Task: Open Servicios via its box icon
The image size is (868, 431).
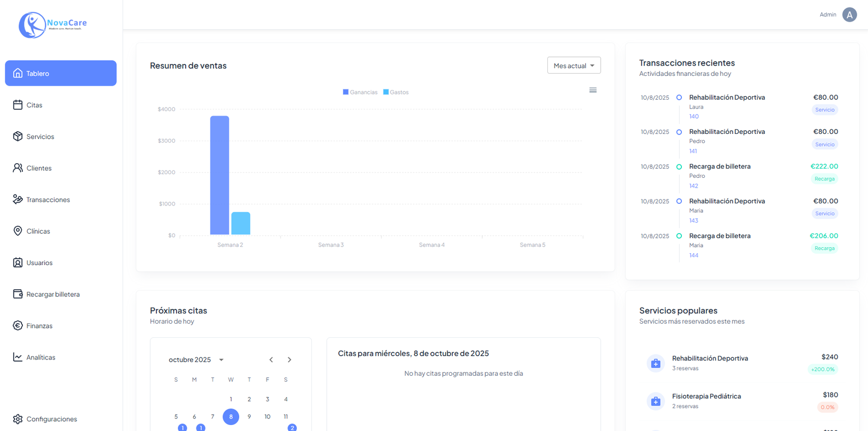Action: point(18,136)
